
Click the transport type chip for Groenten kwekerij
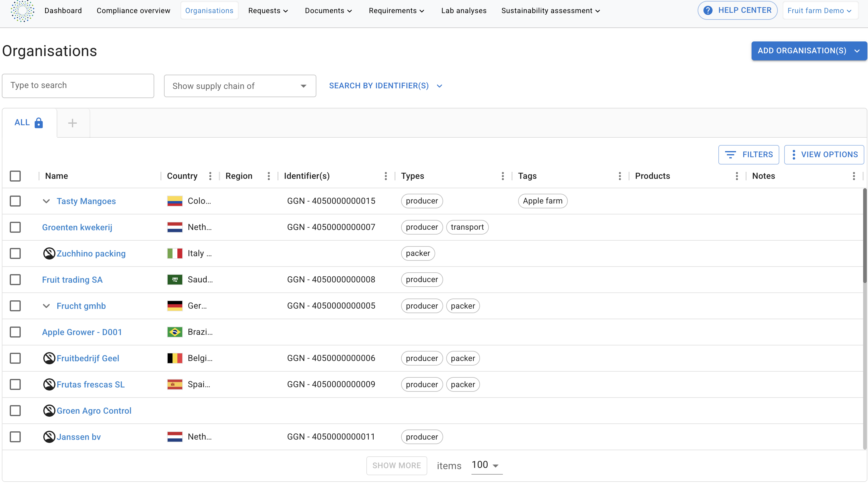pos(467,227)
